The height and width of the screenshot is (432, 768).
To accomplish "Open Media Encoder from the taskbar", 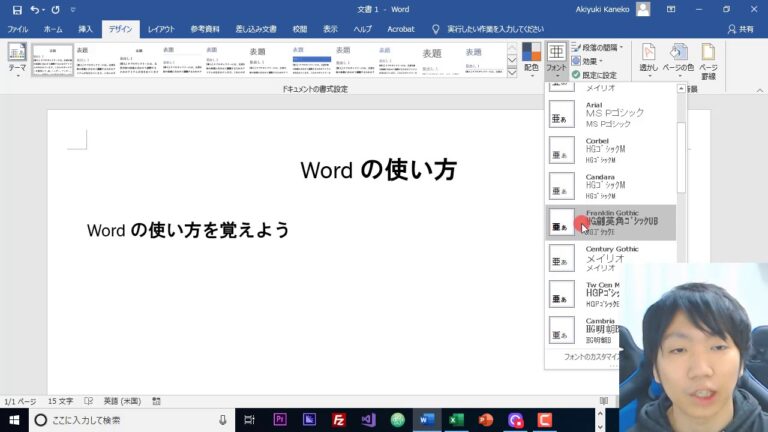I will point(309,420).
